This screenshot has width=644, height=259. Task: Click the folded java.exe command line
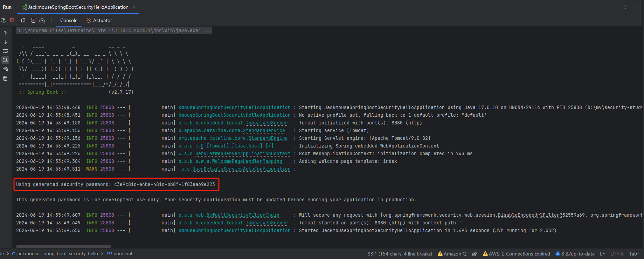(x=114, y=31)
